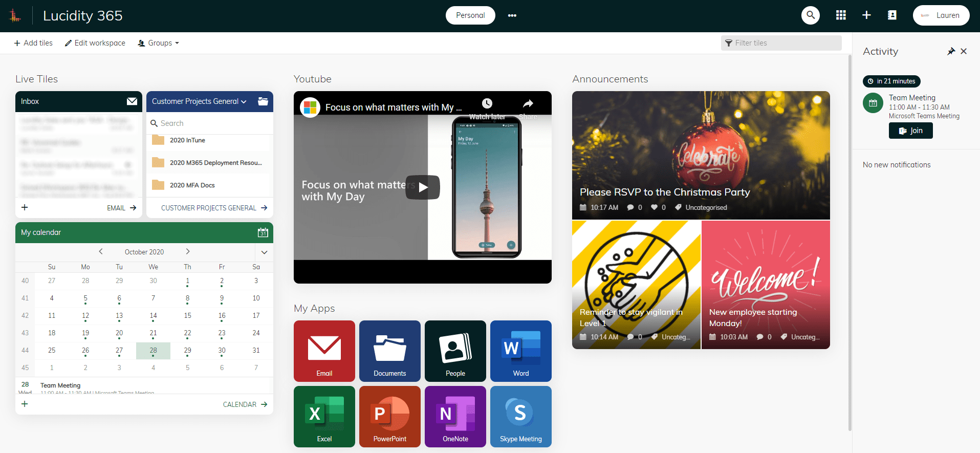Open the search magnifier in header
This screenshot has width=980, height=453.
[810, 15]
